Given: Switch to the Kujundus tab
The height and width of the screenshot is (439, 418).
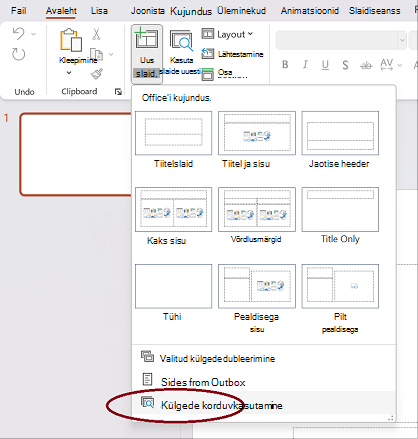Looking at the screenshot, I should pos(191,11).
